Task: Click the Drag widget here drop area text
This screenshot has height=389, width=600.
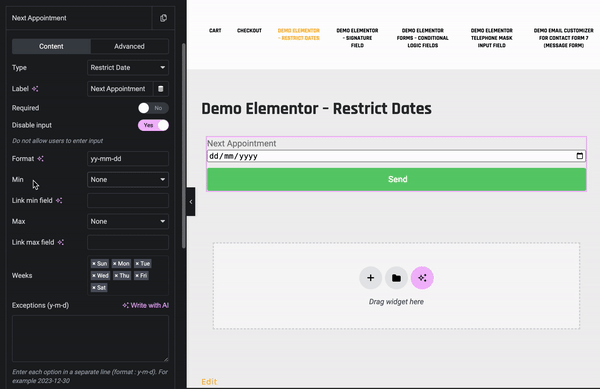Action: pos(396,302)
